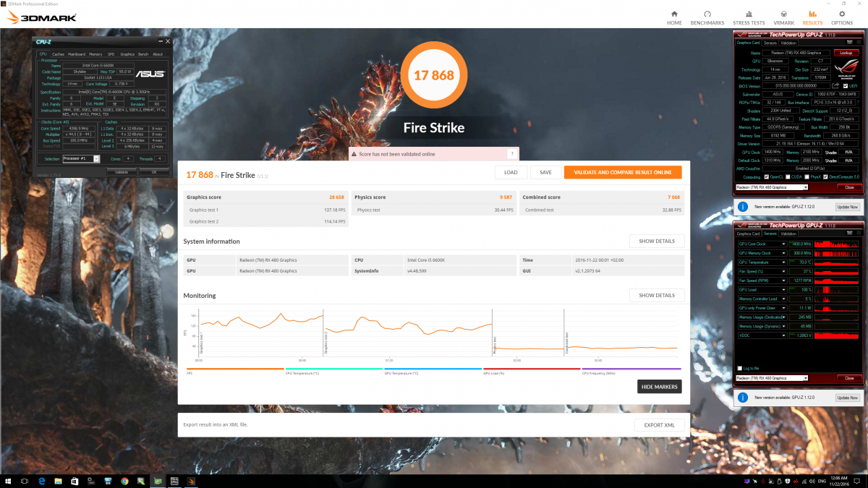Click the Windows Store icon on the taskbar
This screenshot has width=868, height=488.
coord(75,480)
